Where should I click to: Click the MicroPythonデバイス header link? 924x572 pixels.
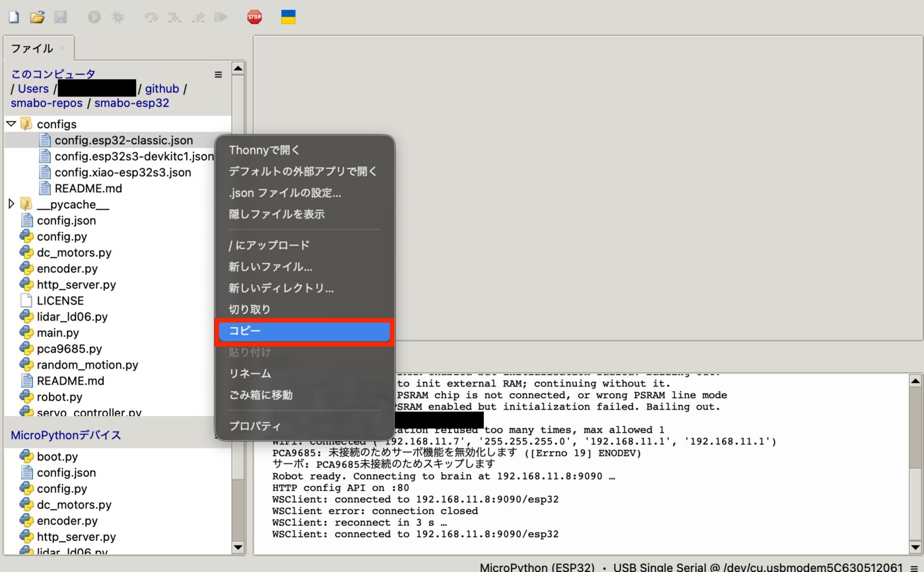point(66,435)
